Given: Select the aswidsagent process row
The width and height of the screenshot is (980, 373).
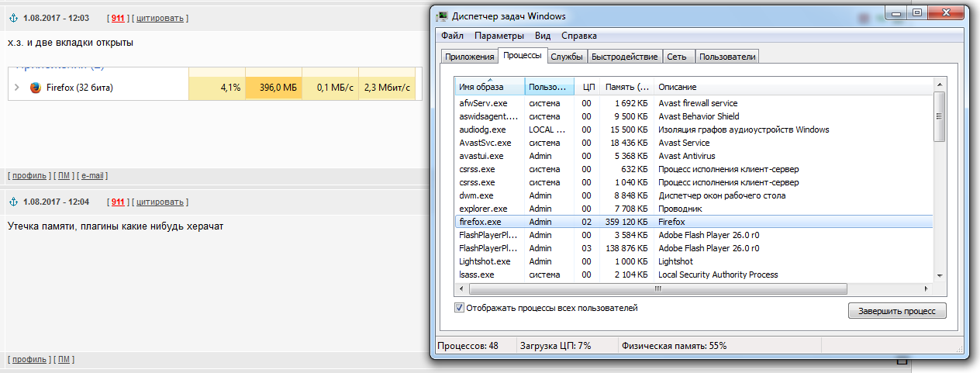Looking at the screenshot, I should point(694,116).
